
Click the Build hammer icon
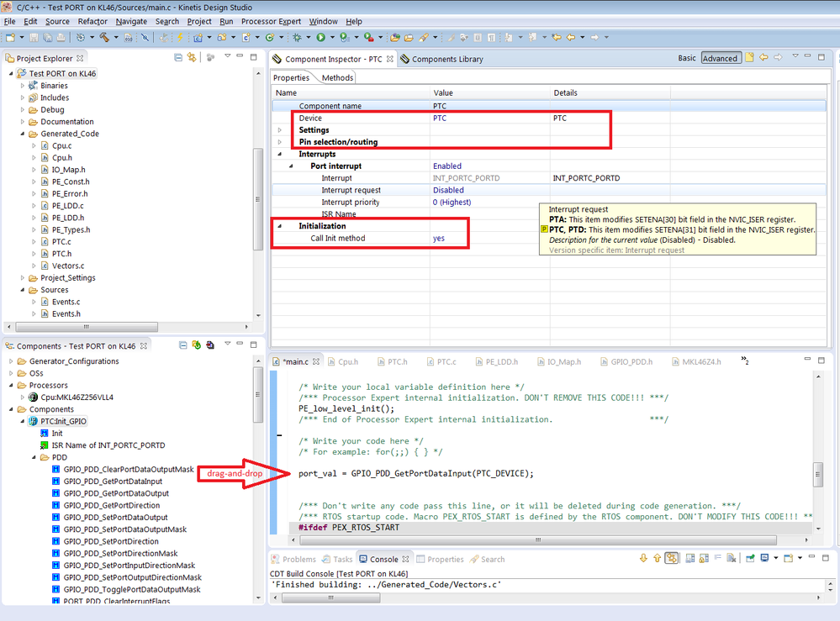104,38
